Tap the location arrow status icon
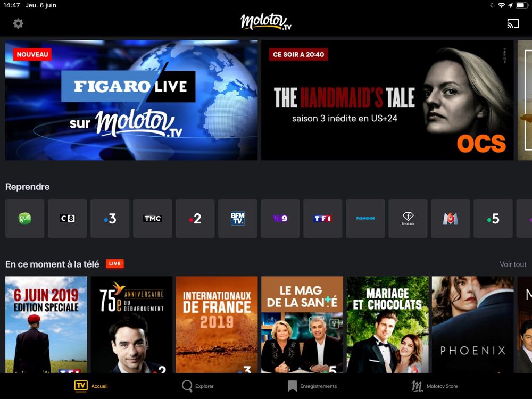The image size is (532, 399). 510,5
